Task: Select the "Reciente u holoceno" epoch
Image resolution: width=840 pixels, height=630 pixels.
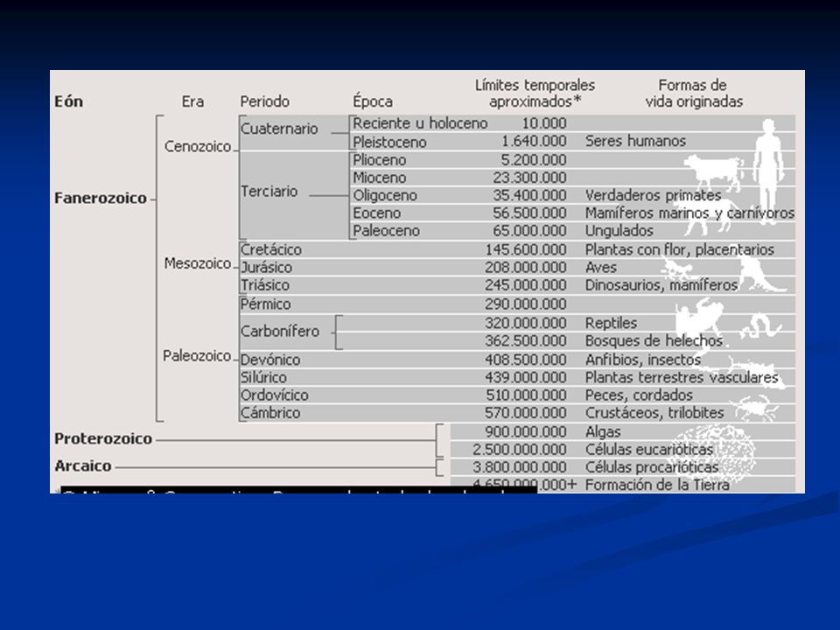Action: (x=420, y=123)
